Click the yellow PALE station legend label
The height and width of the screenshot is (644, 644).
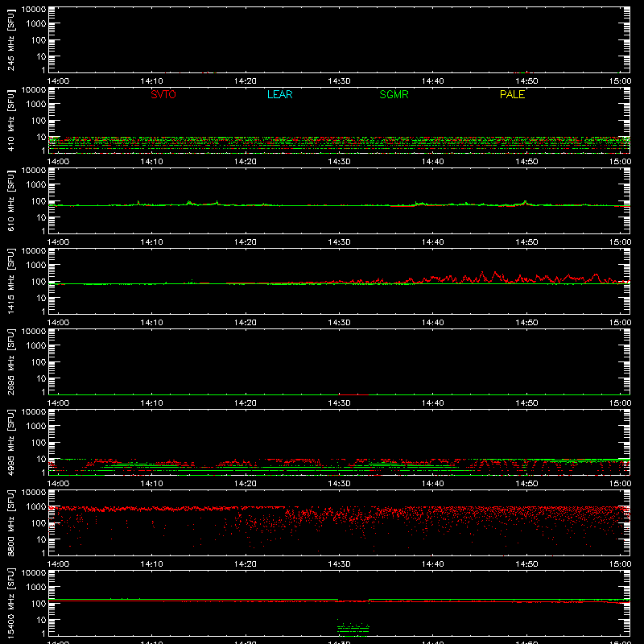click(x=512, y=94)
